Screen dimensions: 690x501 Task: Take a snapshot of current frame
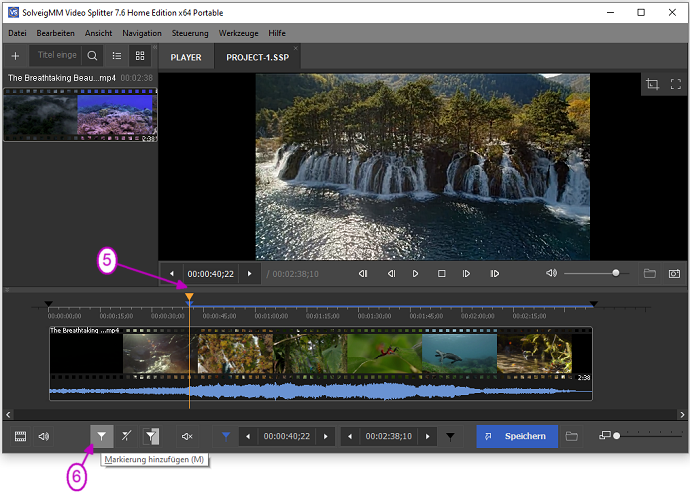tap(674, 274)
